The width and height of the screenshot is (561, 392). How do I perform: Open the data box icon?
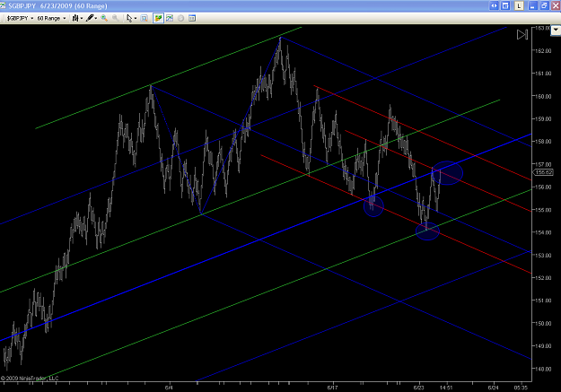(145, 18)
